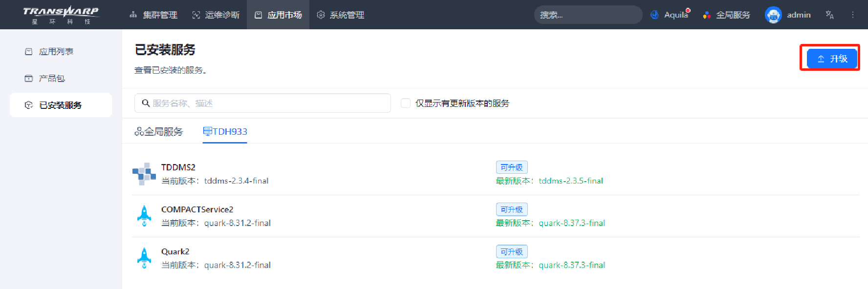Open the admin user menu
This screenshot has width=868, height=289.
[788, 15]
